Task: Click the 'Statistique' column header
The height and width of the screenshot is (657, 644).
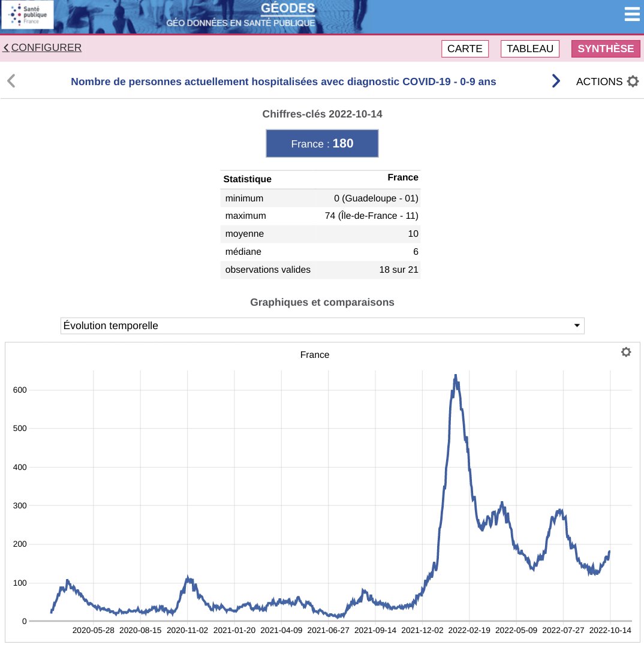Action: 247,179
